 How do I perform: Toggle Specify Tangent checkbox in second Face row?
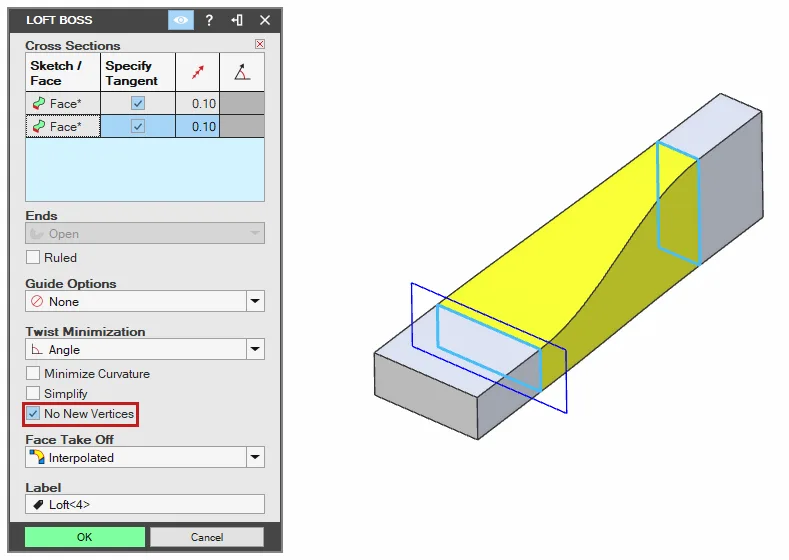point(138,126)
